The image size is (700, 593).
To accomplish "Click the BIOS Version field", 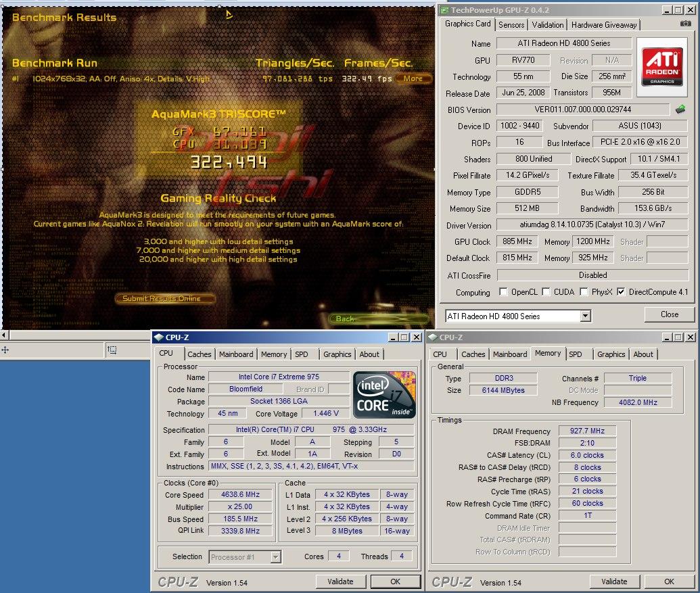I will pyautogui.click(x=582, y=110).
